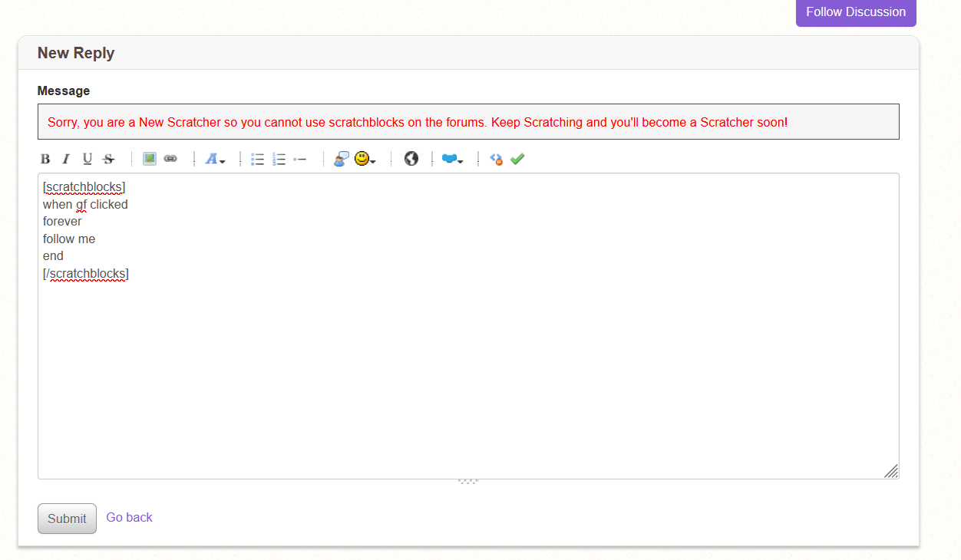961x560 pixels.
Task: Click the globe icon in the toolbar
Action: (x=411, y=159)
